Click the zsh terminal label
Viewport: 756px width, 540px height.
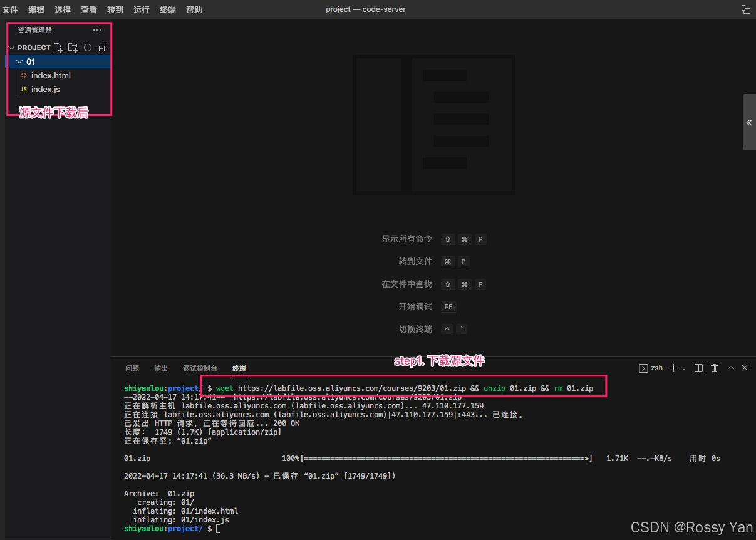656,368
